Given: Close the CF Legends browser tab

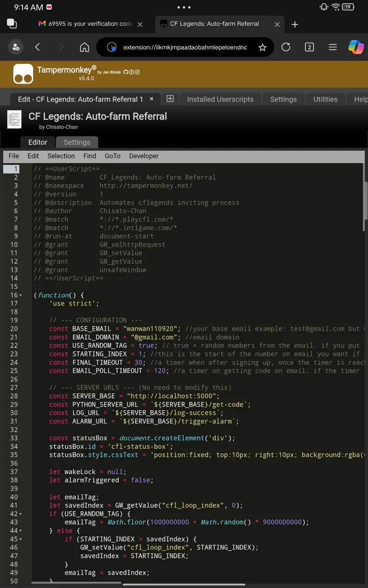Looking at the screenshot, I should tap(277, 24).
